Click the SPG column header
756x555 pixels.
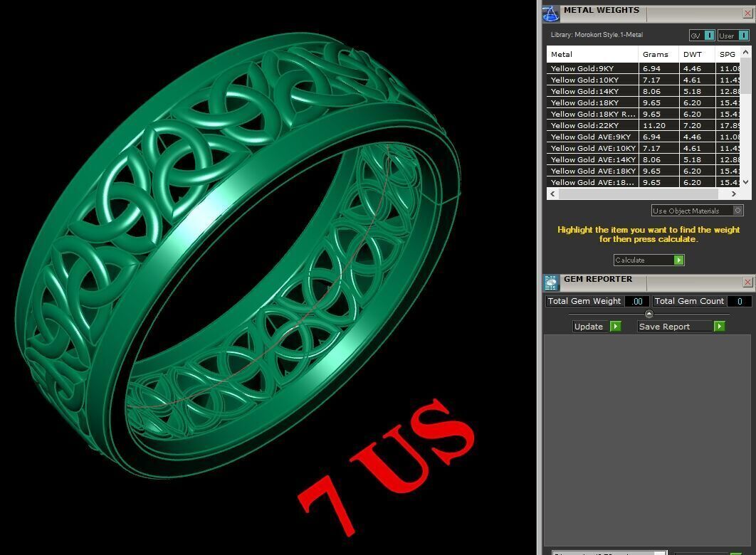pyautogui.click(x=728, y=55)
